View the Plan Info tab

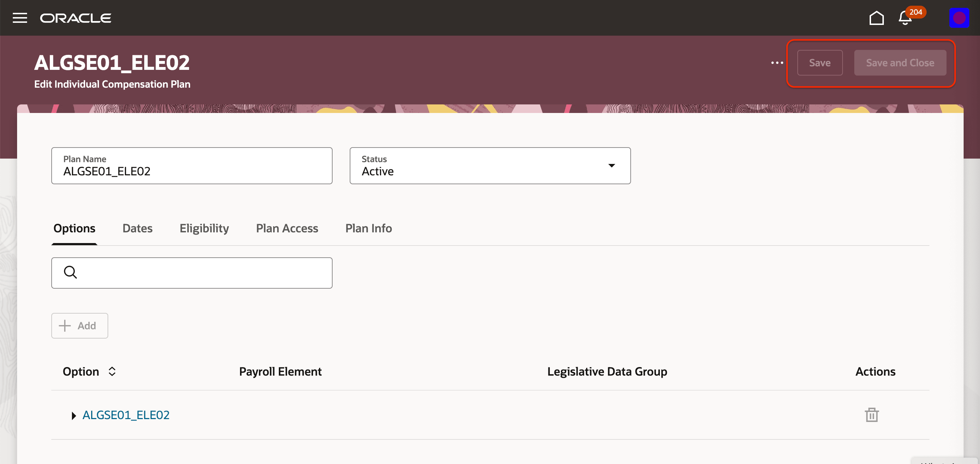pyautogui.click(x=368, y=228)
